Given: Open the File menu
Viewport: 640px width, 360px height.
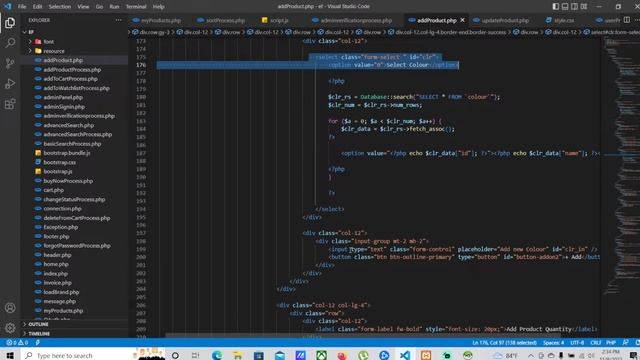Looking at the screenshot, I should tap(22, 7).
